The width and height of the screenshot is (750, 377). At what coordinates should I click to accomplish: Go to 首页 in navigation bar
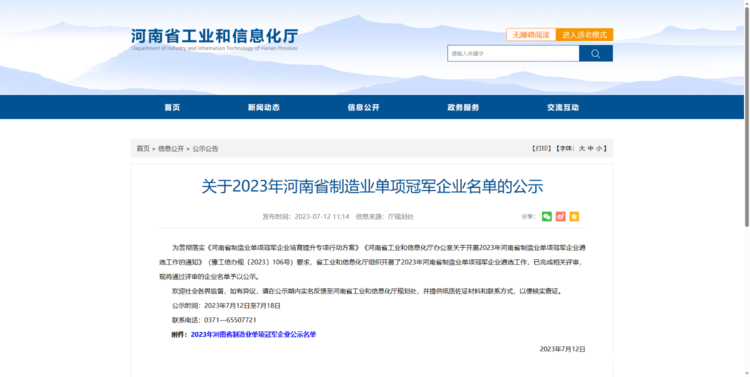click(172, 107)
